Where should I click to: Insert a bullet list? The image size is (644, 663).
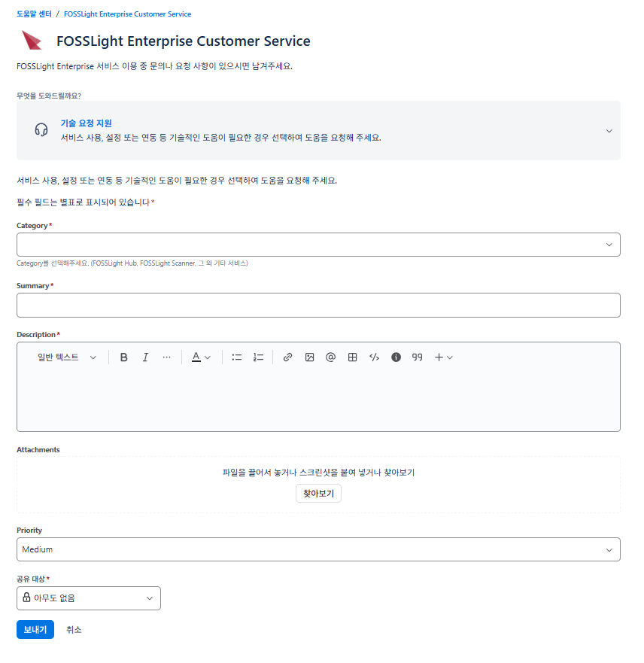point(237,357)
